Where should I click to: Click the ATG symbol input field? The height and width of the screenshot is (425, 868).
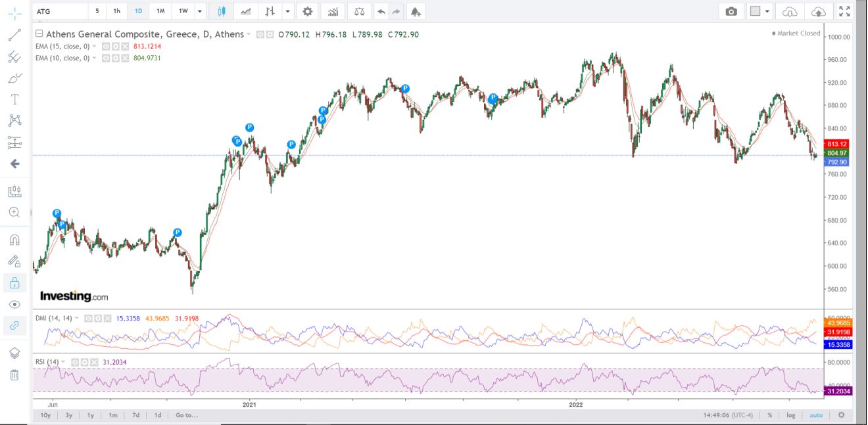click(59, 11)
